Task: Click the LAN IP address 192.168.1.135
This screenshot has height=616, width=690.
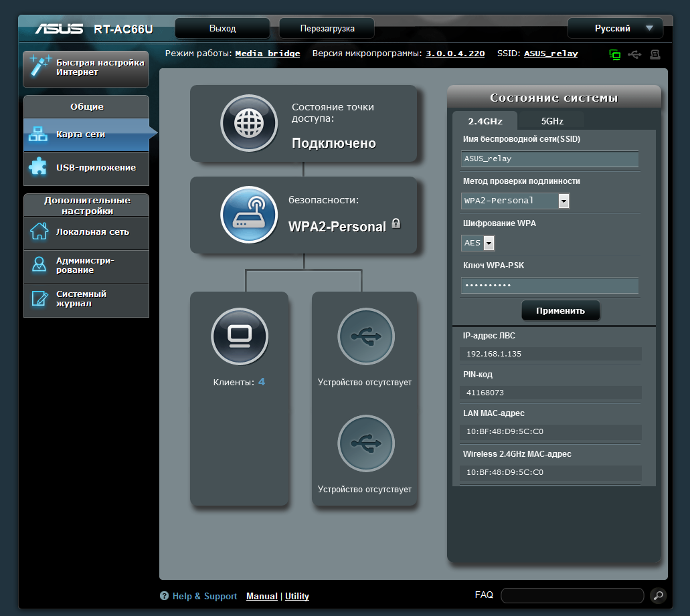Action: point(494,354)
